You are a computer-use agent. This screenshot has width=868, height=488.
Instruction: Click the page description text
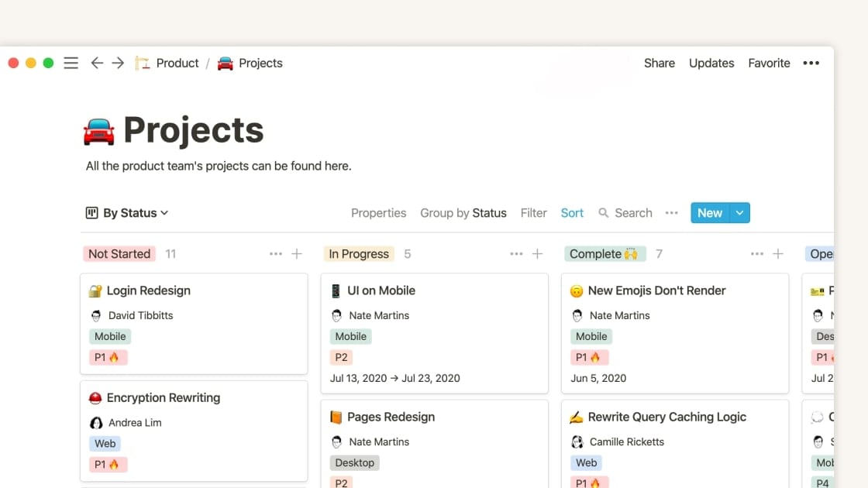coord(219,166)
